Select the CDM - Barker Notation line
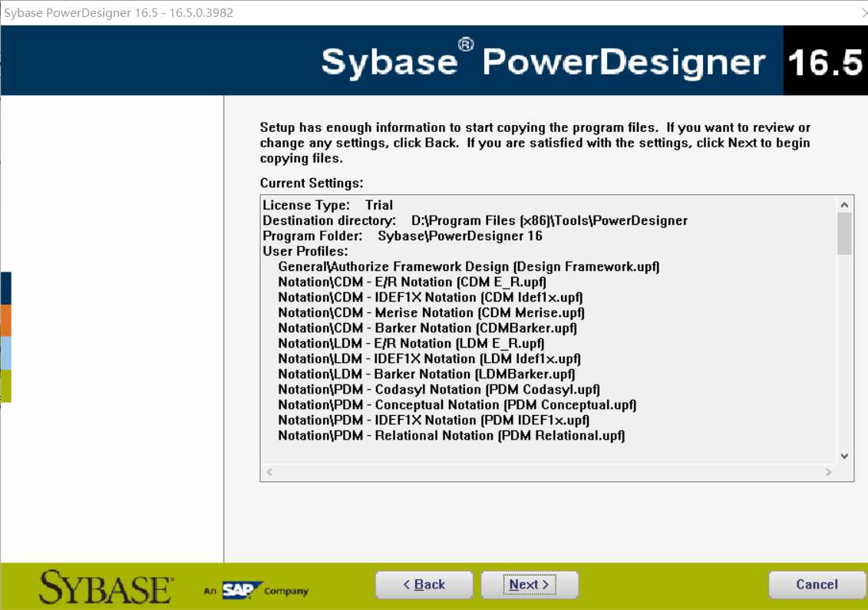The height and width of the screenshot is (610, 868). pyautogui.click(x=427, y=328)
